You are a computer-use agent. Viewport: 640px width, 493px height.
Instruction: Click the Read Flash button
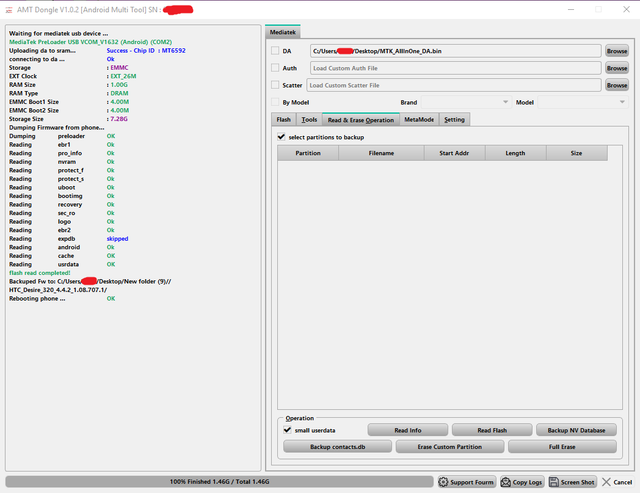(x=491, y=430)
